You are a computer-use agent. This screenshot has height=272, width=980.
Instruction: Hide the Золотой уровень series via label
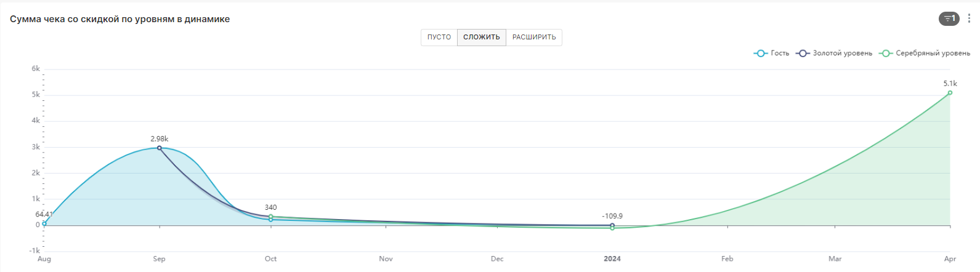pos(842,54)
